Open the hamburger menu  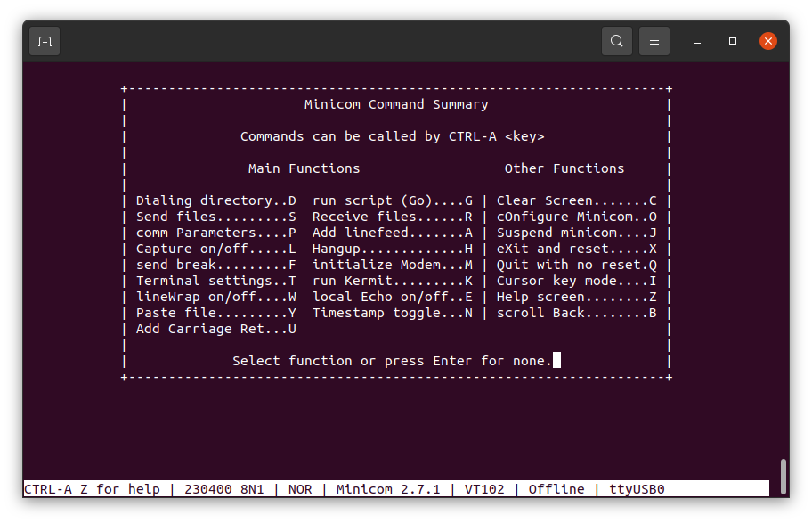(654, 41)
